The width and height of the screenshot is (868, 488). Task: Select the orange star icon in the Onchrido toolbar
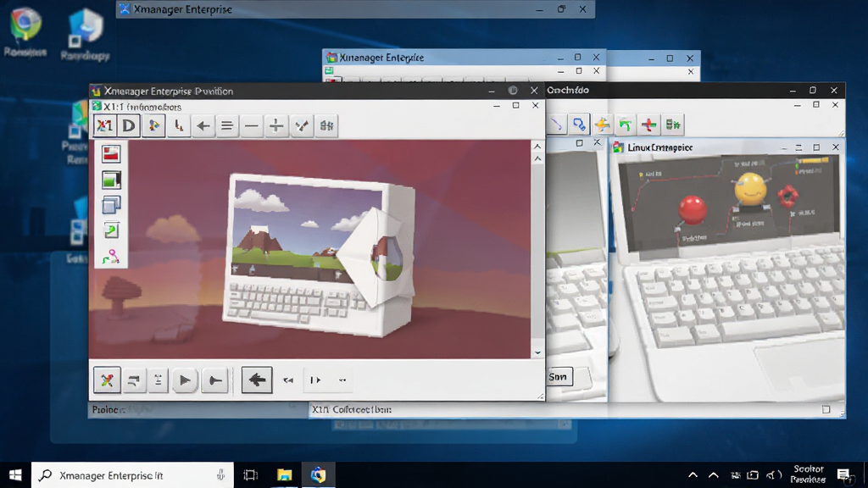point(603,125)
